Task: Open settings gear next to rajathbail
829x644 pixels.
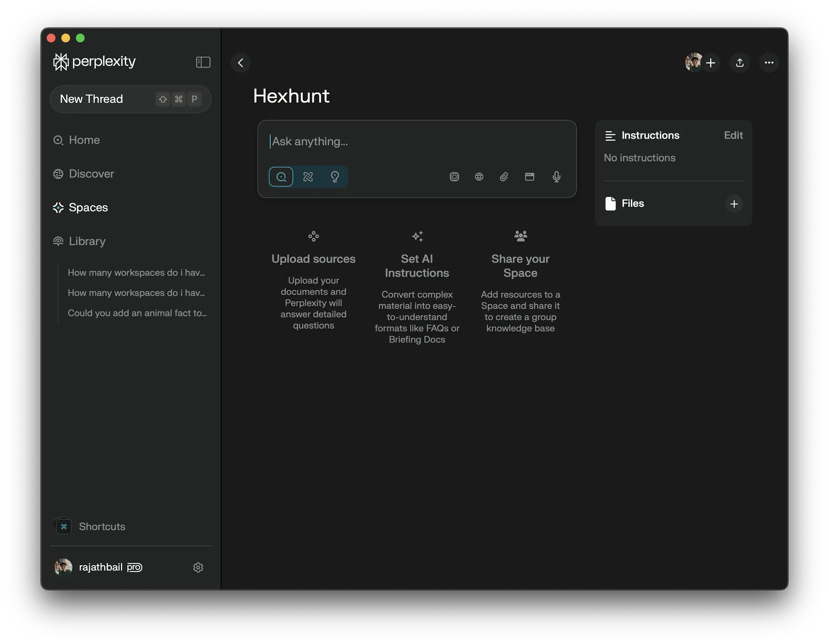Action: click(198, 567)
